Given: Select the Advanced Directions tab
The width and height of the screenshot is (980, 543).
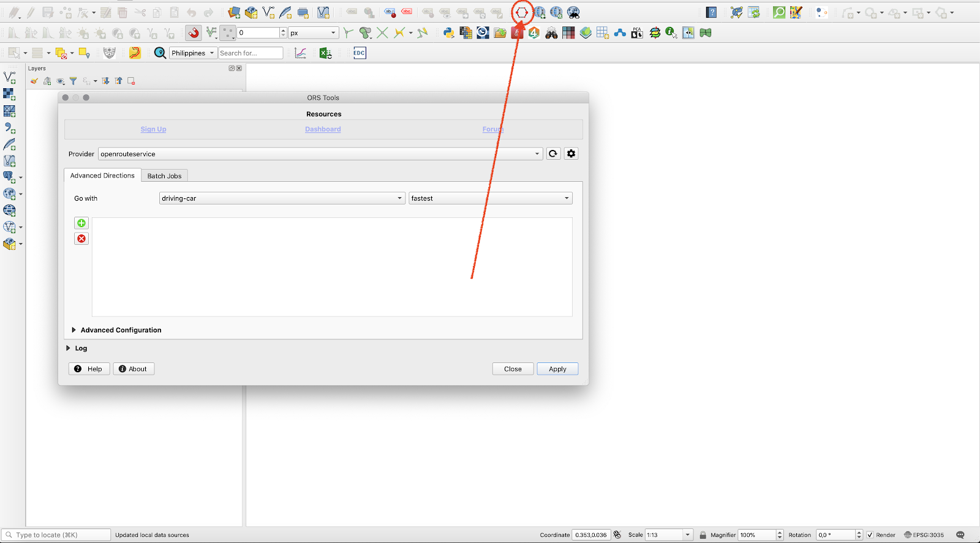Looking at the screenshot, I should point(102,176).
